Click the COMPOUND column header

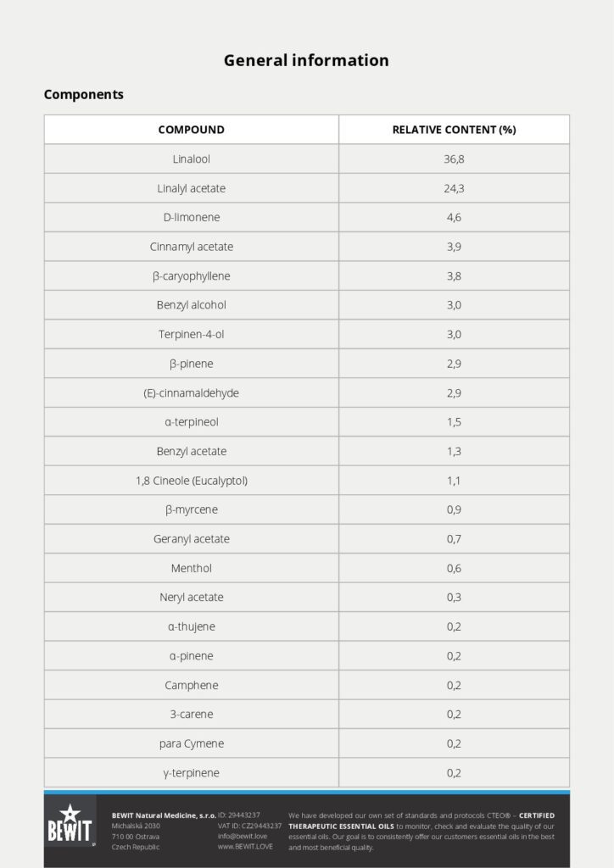click(192, 130)
